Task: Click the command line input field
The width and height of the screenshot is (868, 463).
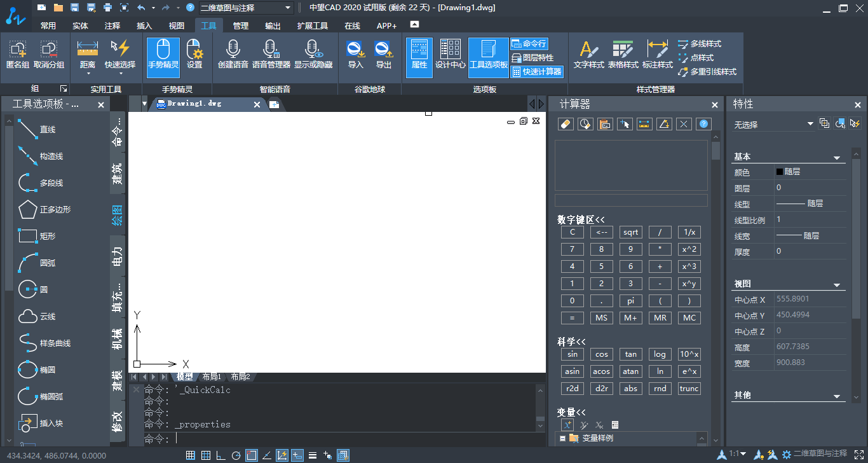Action: (349, 438)
